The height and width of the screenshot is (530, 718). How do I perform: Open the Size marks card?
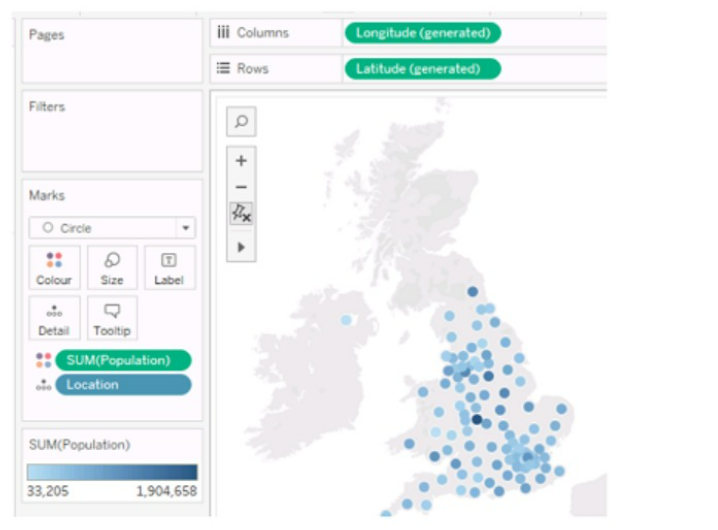coord(112,268)
